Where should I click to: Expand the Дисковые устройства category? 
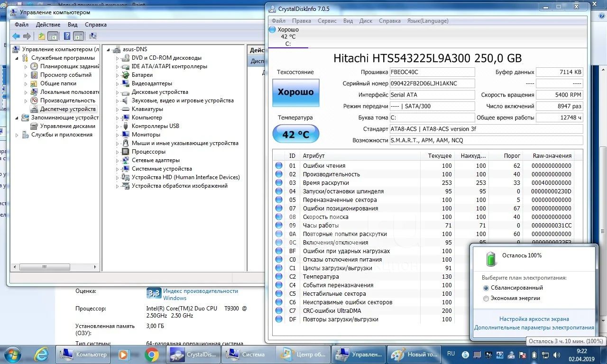[117, 92]
